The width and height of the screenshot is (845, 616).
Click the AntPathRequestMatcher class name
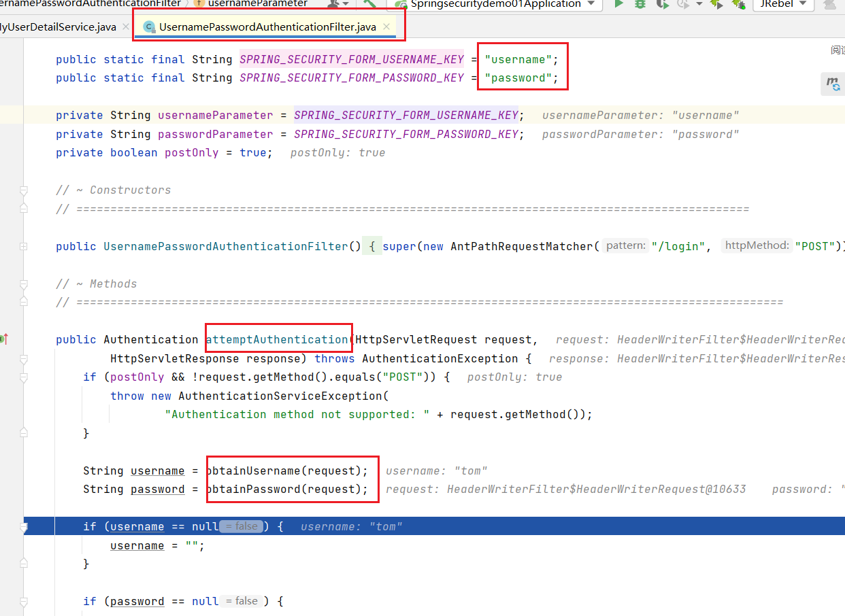(522, 246)
